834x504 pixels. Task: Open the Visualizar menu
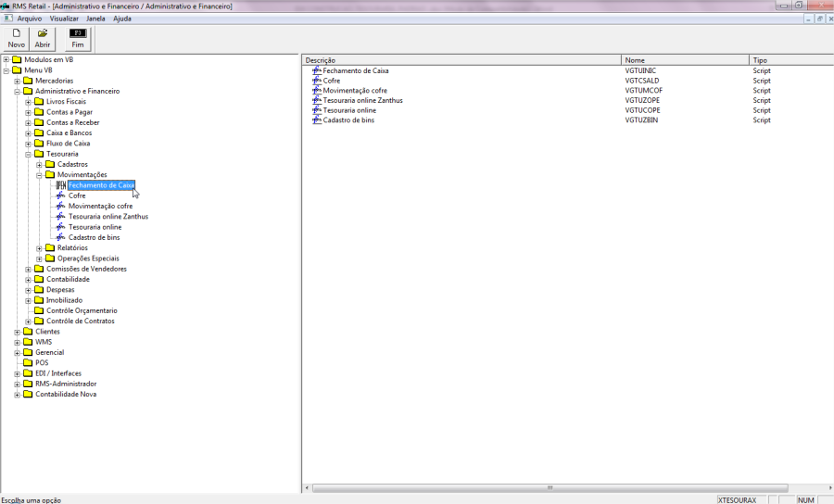[64, 19]
